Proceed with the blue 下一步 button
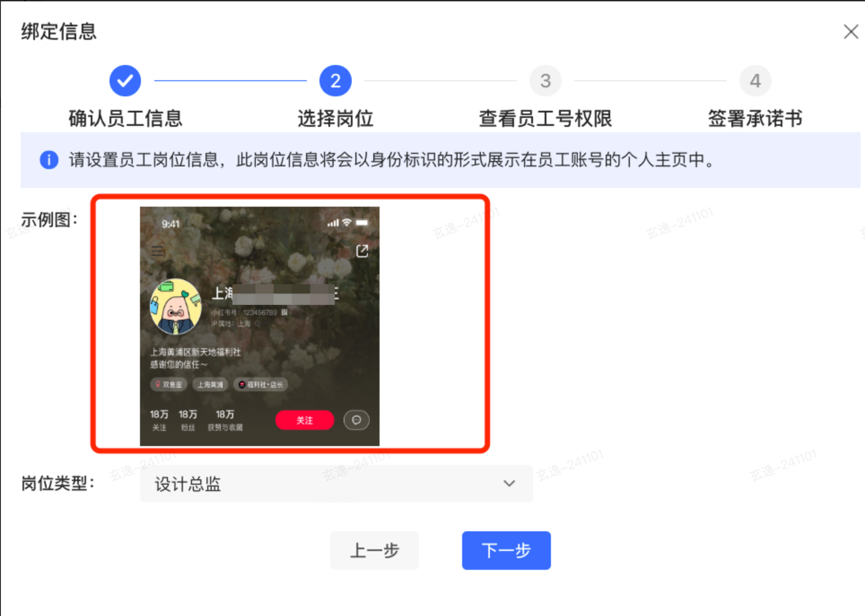Viewport: 865px width, 616px height. [506, 550]
